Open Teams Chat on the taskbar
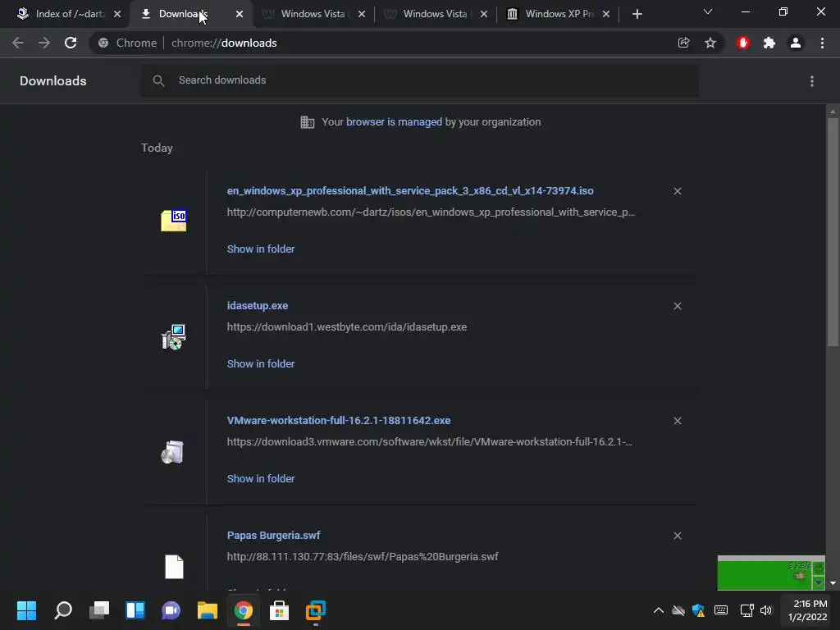 [x=171, y=610]
